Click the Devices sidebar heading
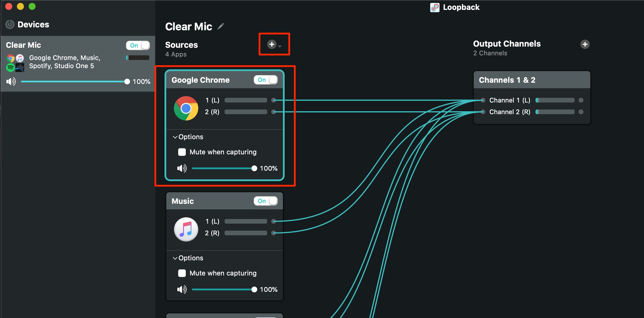Viewport: 644px width, 318px height. pyautogui.click(x=33, y=24)
